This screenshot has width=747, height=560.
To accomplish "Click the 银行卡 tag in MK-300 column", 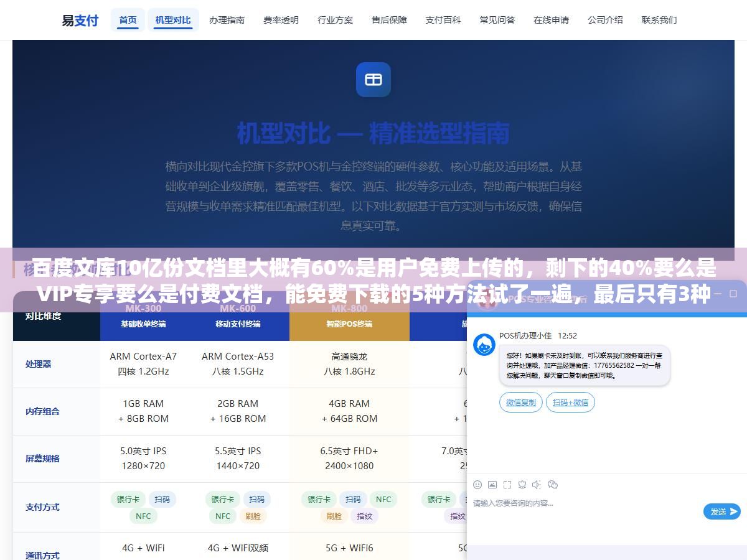I will 128,499.
